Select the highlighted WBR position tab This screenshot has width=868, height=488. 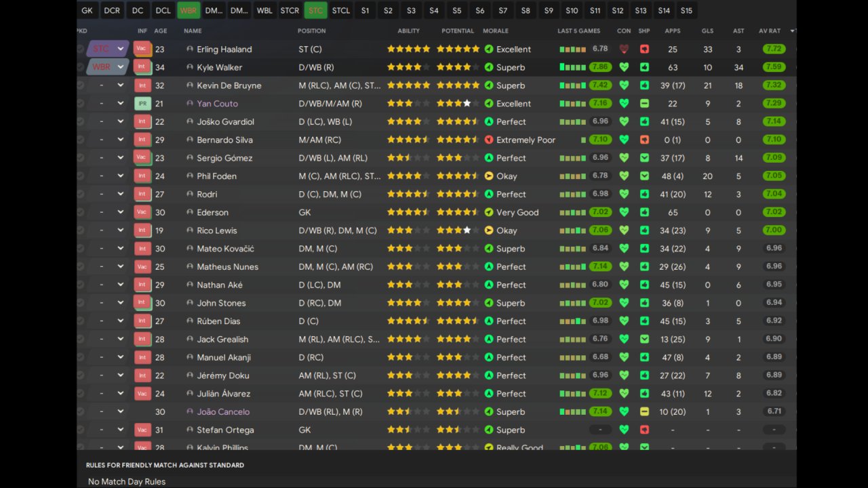(x=189, y=10)
